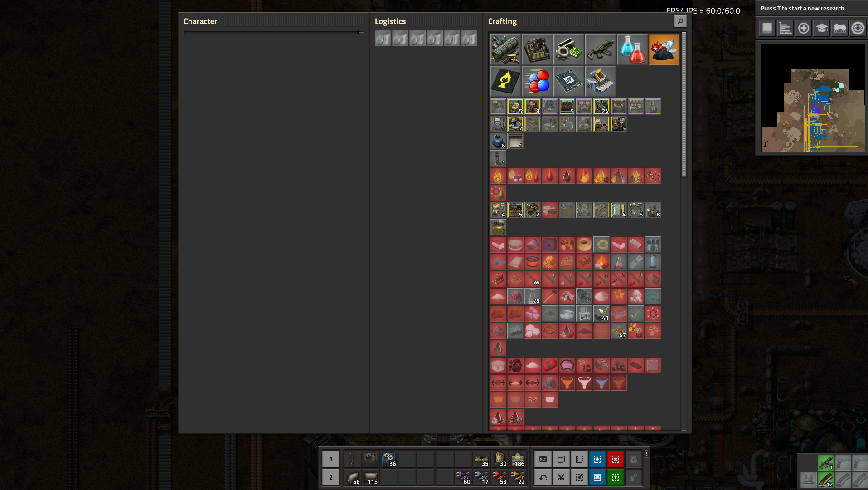
Task: Select the ammo slot showing count 12
Action: point(826,480)
